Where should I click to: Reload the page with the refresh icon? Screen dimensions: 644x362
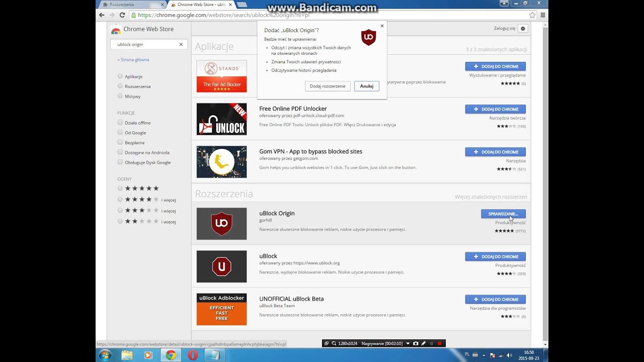[122, 15]
